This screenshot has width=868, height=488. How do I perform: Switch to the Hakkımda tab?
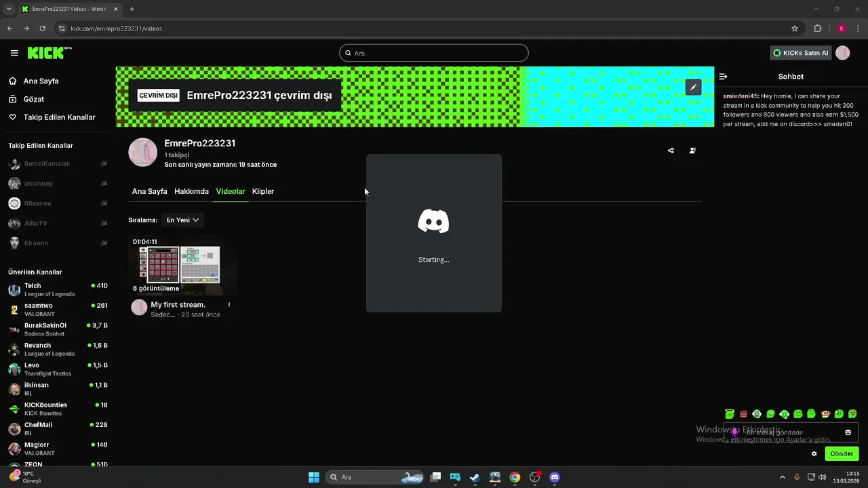[x=191, y=191]
